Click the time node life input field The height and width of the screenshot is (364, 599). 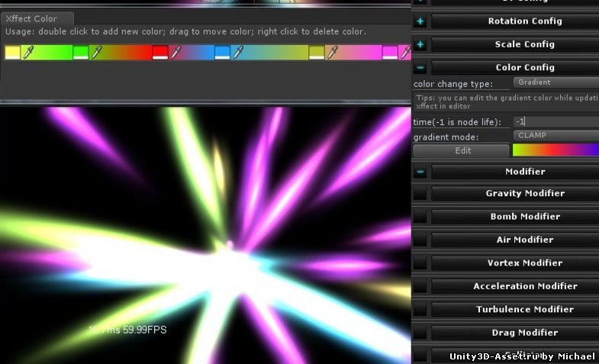(x=555, y=121)
